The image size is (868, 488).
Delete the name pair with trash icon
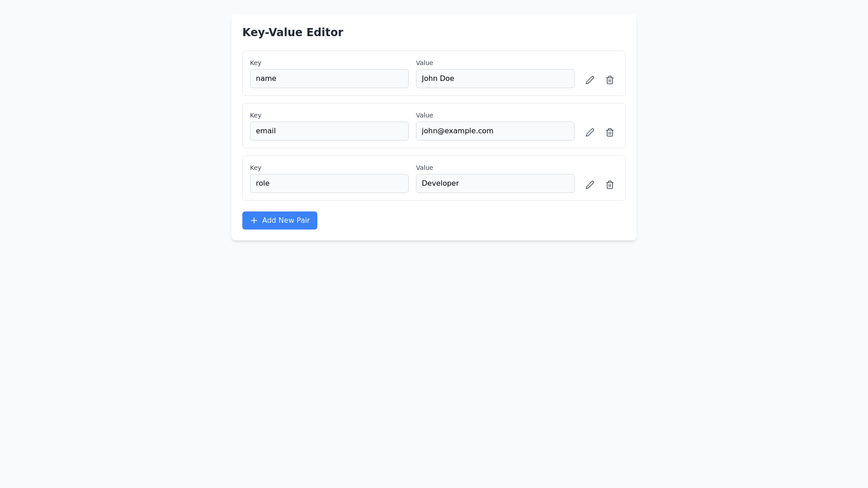(x=610, y=80)
